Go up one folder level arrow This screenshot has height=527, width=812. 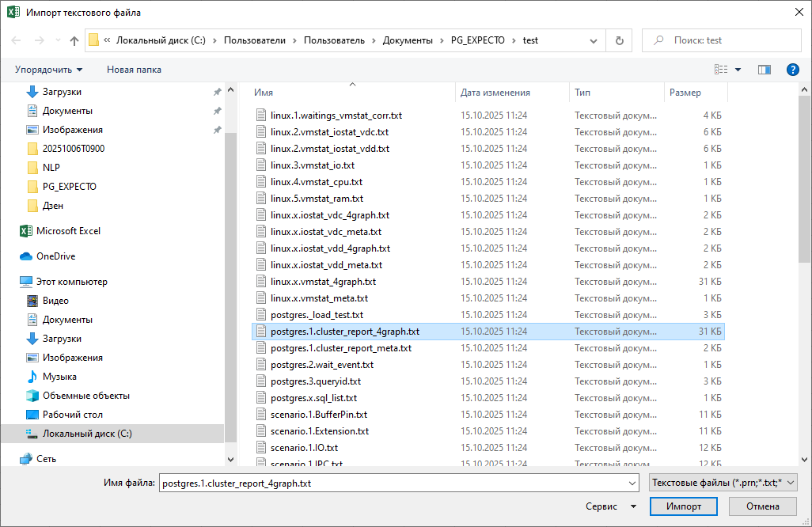coord(74,40)
